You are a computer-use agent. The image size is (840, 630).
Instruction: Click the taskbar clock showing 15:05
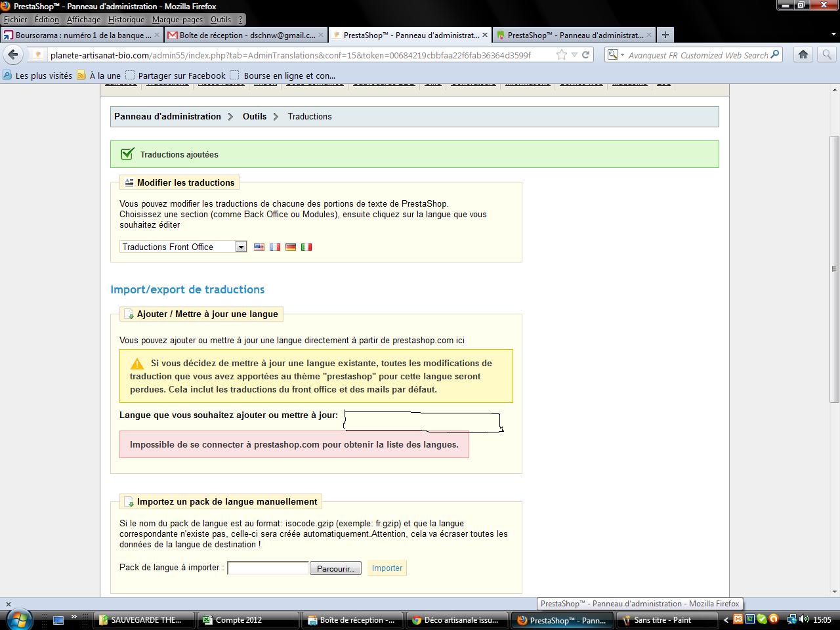822,619
